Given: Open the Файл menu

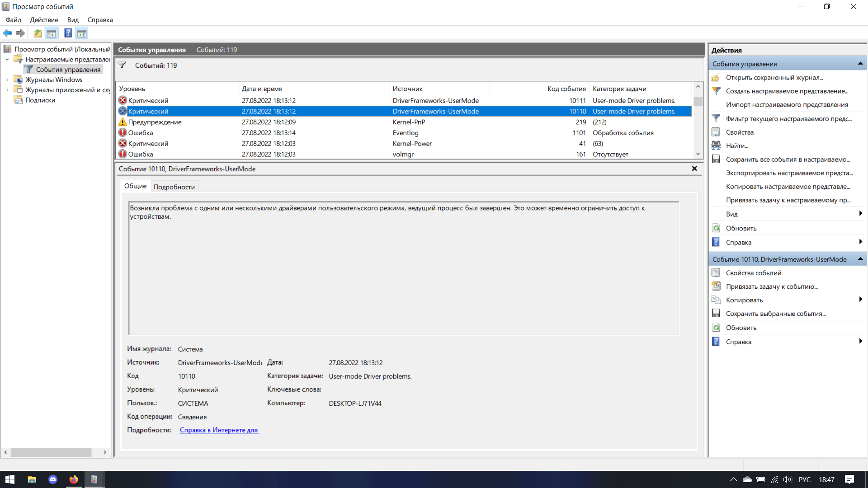Looking at the screenshot, I should [13, 20].
